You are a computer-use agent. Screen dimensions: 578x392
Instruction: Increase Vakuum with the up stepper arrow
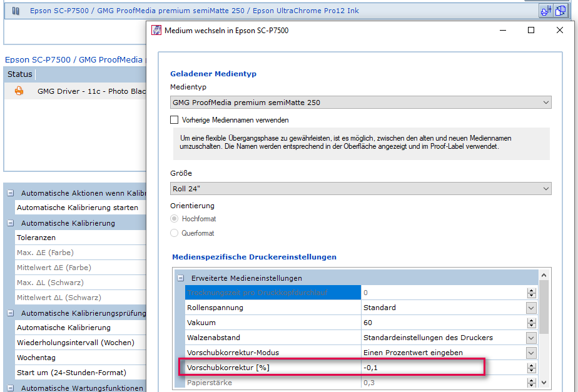click(x=531, y=320)
